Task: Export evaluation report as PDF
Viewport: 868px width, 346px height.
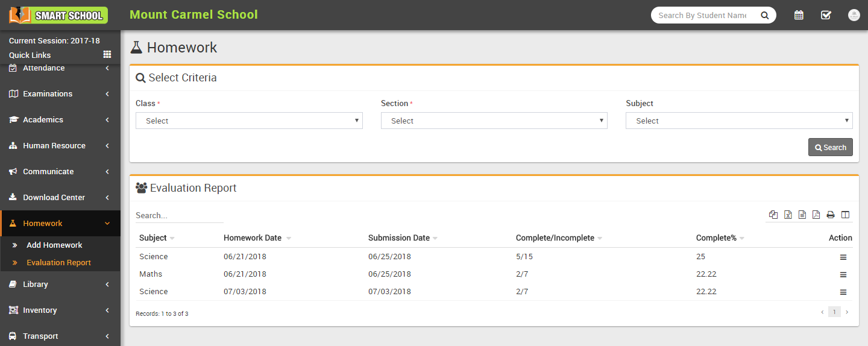Action: click(x=816, y=215)
